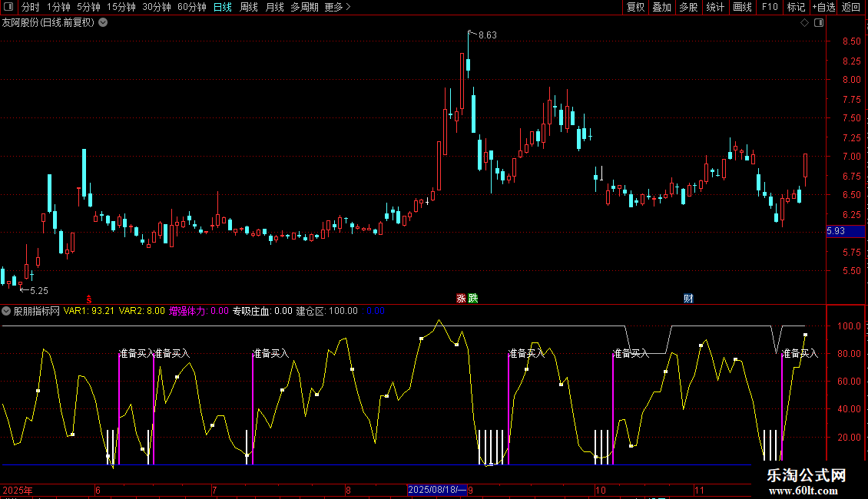Select the 1分钟 period
868x499 pixels.
pyautogui.click(x=58, y=7)
